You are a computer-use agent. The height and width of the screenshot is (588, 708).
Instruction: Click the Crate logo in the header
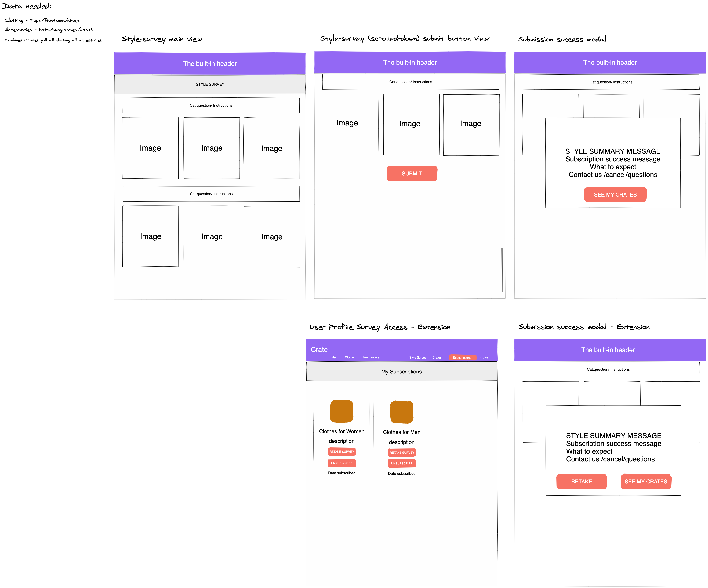pos(319,349)
